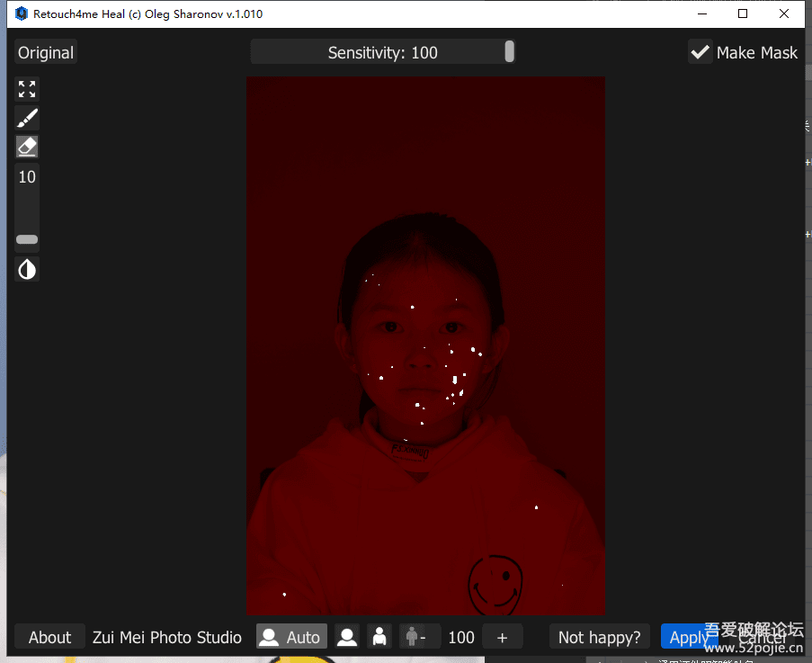The width and height of the screenshot is (812, 663).
Task: Click the half-filled droplet mask opacity icon
Action: (x=27, y=269)
